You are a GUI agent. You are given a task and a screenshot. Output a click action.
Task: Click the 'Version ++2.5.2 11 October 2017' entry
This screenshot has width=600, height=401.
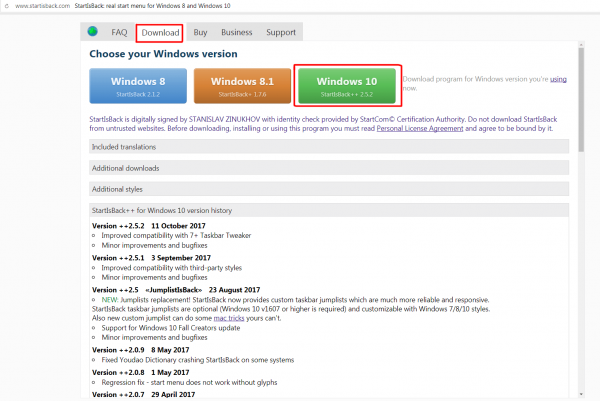pyautogui.click(x=148, y=226)
